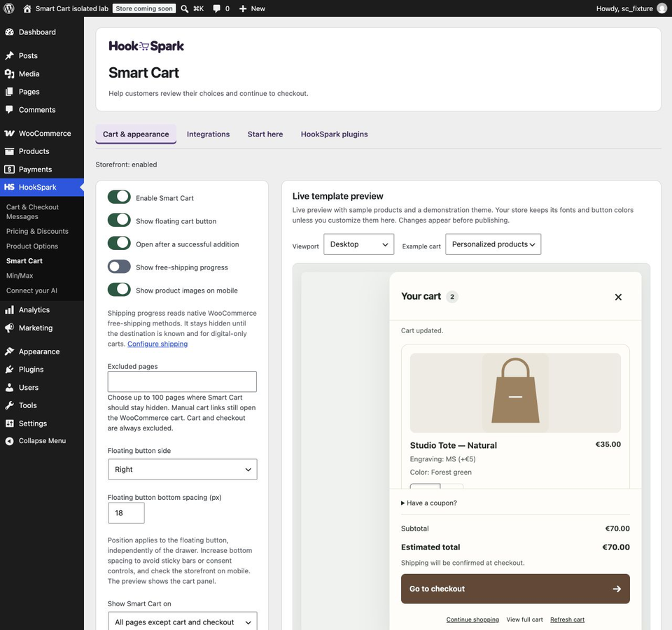The height and width of the screenshot is (630, 672).
Task: Click the cart item count badge 2
Action: [452, 297]
